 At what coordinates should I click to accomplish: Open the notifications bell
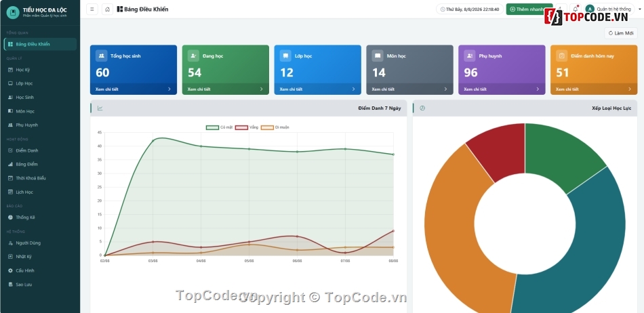click(575, 9)
